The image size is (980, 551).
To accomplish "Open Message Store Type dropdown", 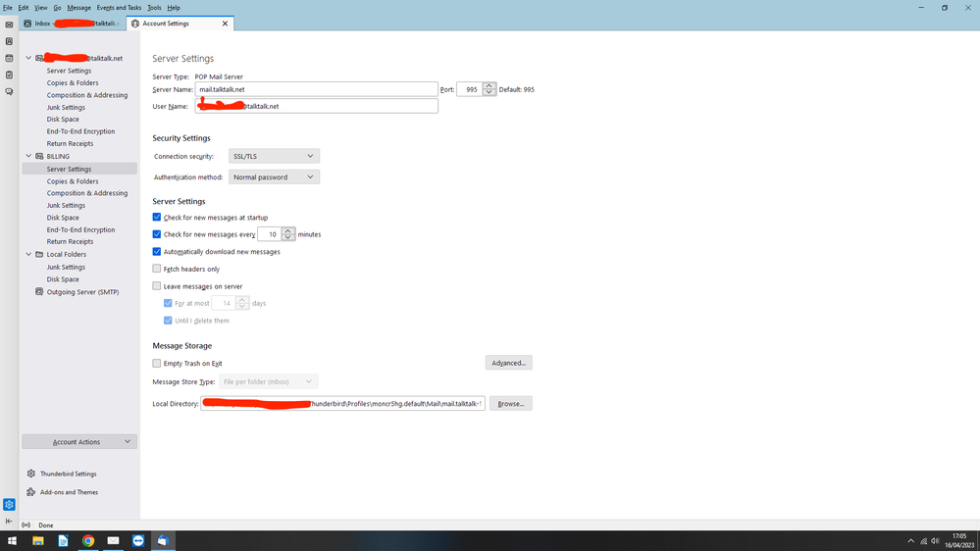I will [268, 381].
